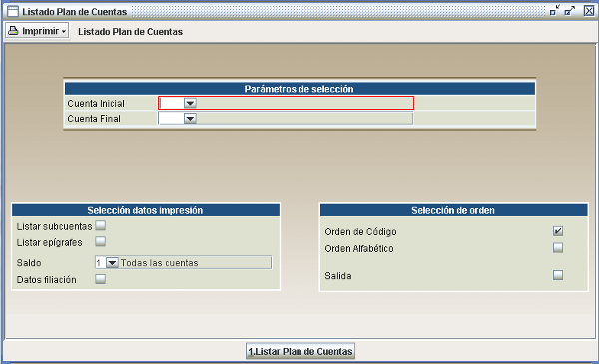Enable the Datos filiación checkbox
The height and width of the screenshot is (364, 599).
(101, 279)
